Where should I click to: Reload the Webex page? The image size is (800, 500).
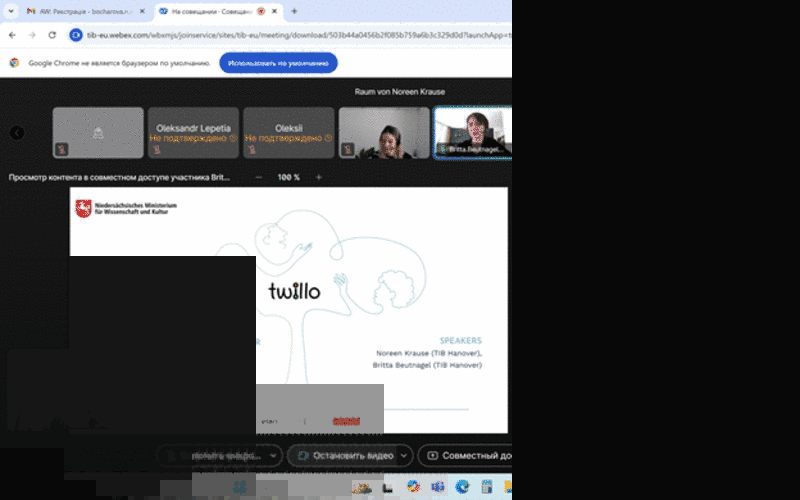[52, 35]
